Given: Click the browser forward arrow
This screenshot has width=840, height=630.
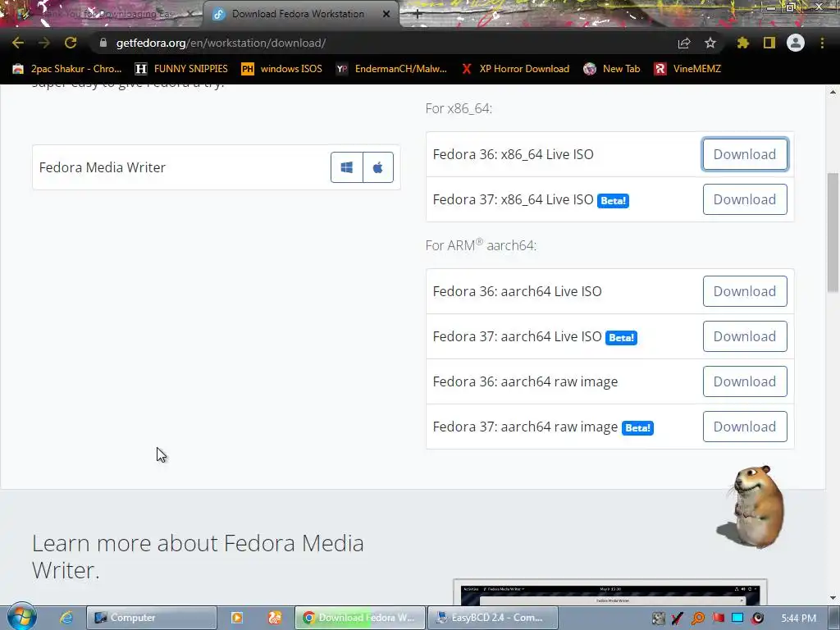Looking at the screenshot, I should click(44, 43).
